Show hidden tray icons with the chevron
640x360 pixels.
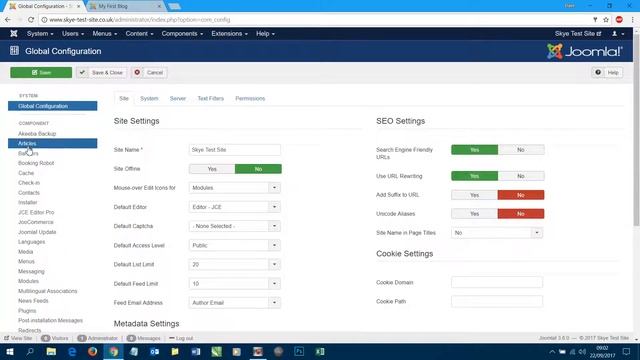552,351
